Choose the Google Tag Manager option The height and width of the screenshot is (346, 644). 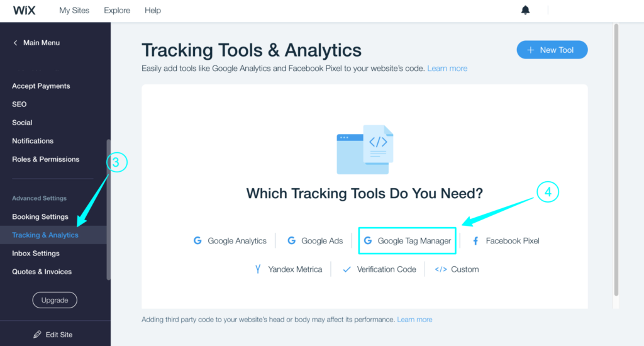pos(407,241)
